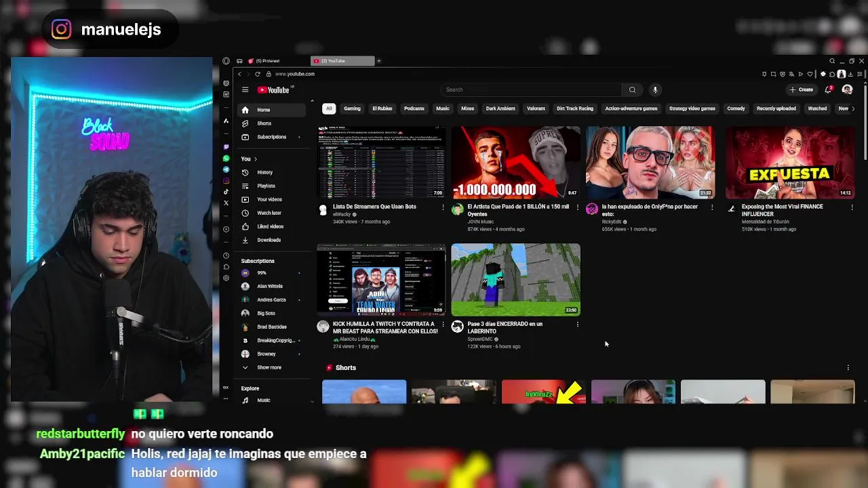Open TikTok in the Opera sidebar
868x488 pixels.
pos(226,192)
